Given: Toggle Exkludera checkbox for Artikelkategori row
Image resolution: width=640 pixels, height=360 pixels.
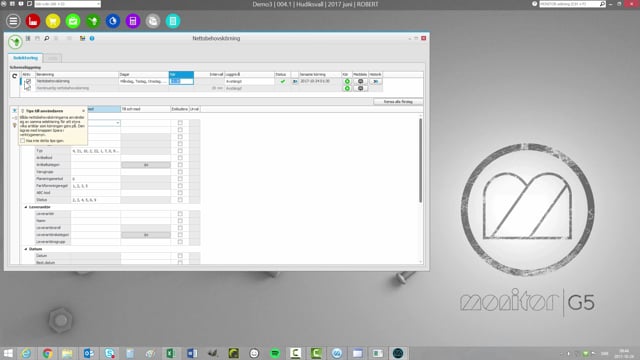Looking at the screenshot, I should click(x=180, y=164).
